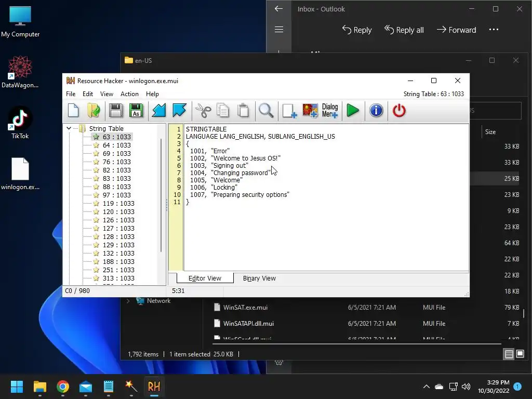The image size is (532, 399).
Task: Copy with the two-pages toolbar icon
Action: click(223, 111)
